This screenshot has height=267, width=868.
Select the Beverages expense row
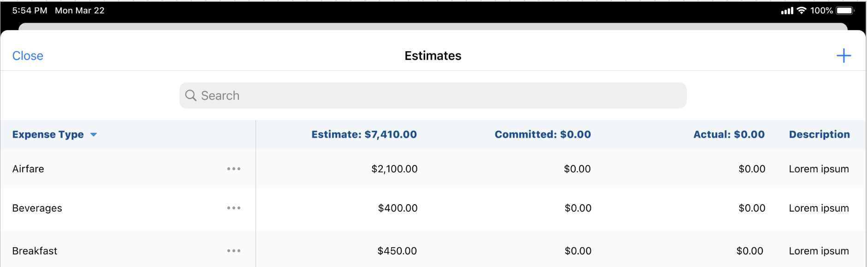[x=37, y=208]
